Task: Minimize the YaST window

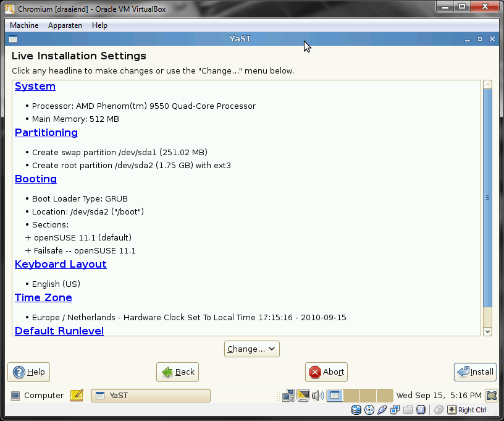Action: [x=468, y=39]
